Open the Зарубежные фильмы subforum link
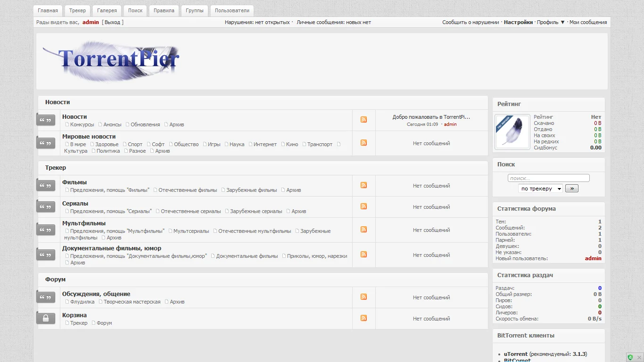This screenshot has height=362, width=644. 252,190
